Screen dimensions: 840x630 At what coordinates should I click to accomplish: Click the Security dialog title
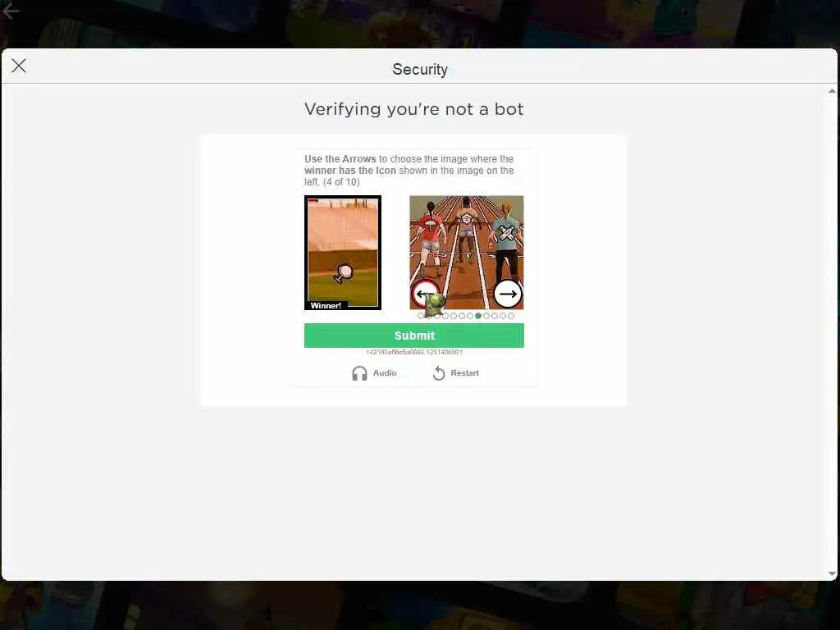coord(420,69)
